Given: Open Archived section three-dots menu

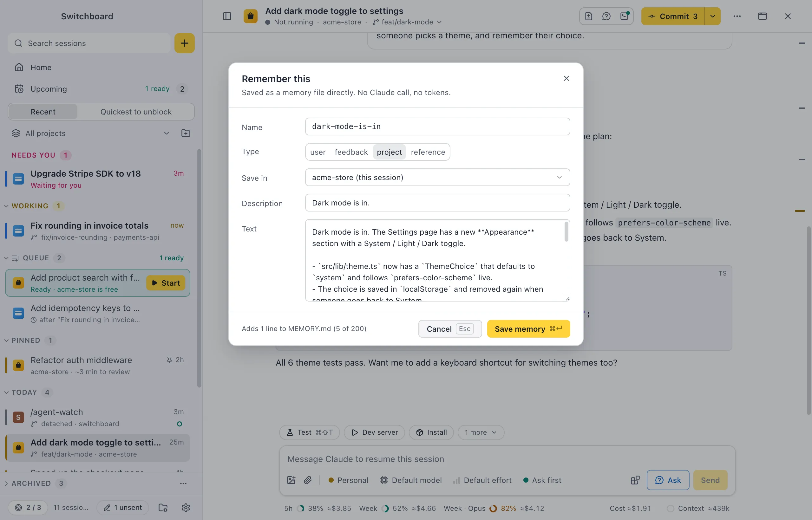Looking at the screenshot, I should 183,484.
